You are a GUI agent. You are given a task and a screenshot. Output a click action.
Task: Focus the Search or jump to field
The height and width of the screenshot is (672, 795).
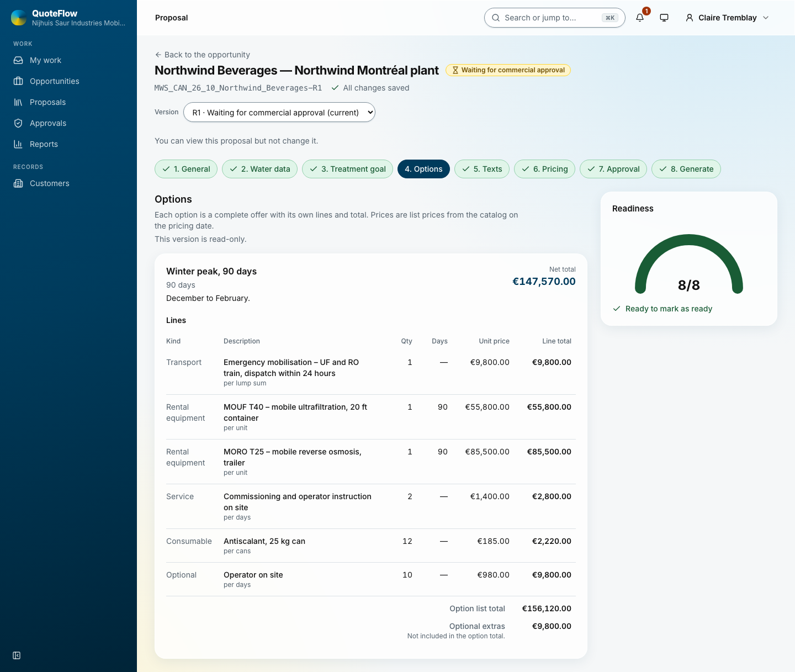click(x=554, y=18)
